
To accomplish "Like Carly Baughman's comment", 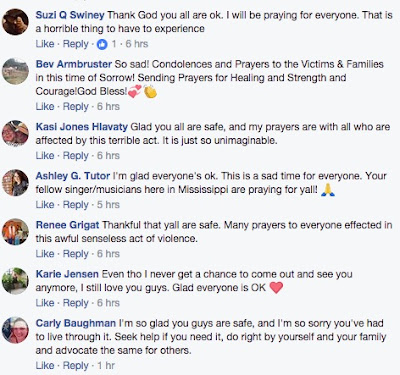I will 45,365.
